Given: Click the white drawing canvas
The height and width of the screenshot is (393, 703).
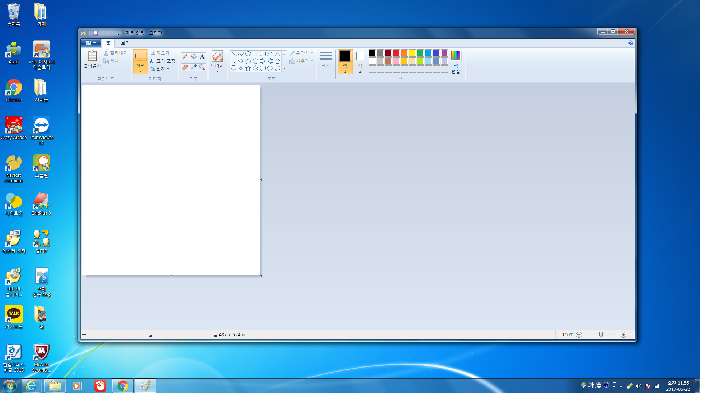Looking at the screenshot, I should [171, 180].
